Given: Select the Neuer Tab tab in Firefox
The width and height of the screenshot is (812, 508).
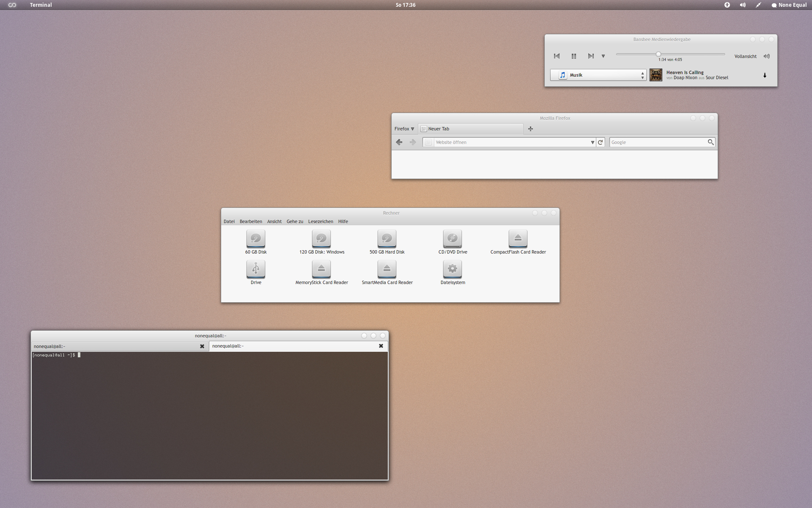Looking at the screenshot, I should (471, 129).
